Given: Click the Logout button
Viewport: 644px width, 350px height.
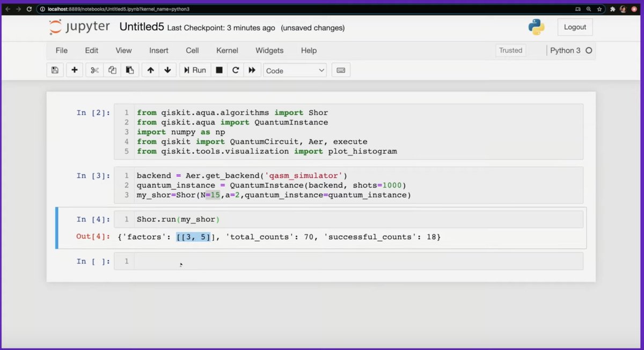Looking at the screenshot, I should click(x=575, y=27).
